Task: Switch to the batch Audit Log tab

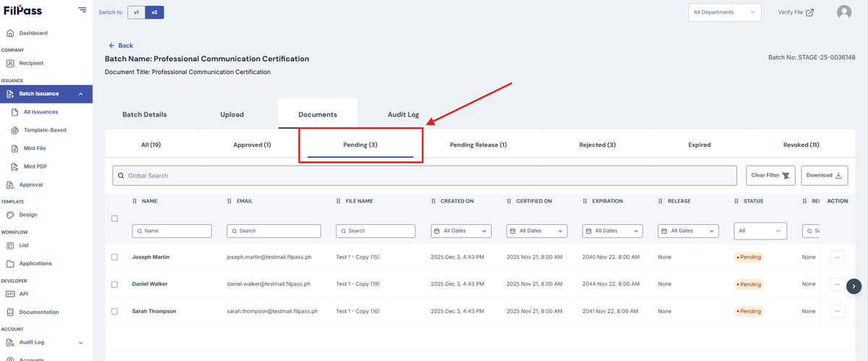Action: click(x=403, y=114)
